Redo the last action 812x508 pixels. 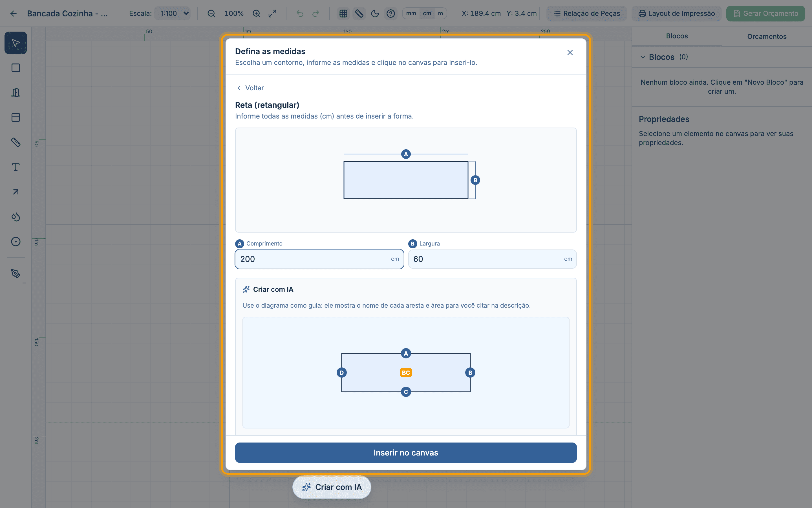(316, 14)
